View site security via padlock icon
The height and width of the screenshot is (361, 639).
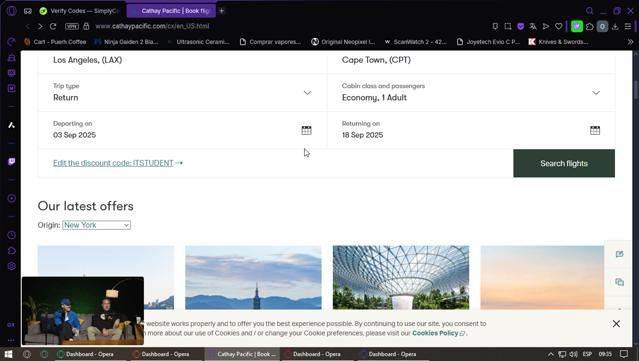pyautogui.click(x=86, y=26)
